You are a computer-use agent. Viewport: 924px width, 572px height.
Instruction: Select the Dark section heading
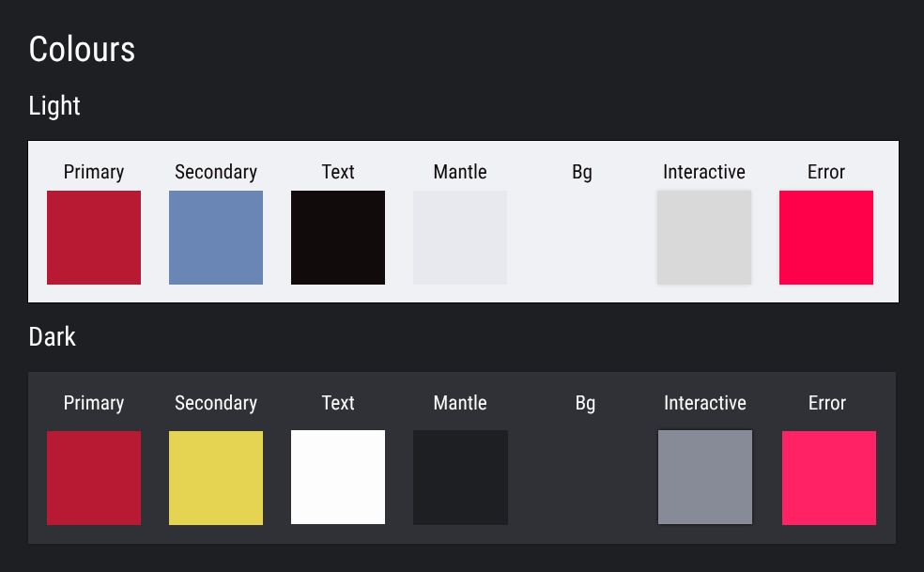pos(53,336)
